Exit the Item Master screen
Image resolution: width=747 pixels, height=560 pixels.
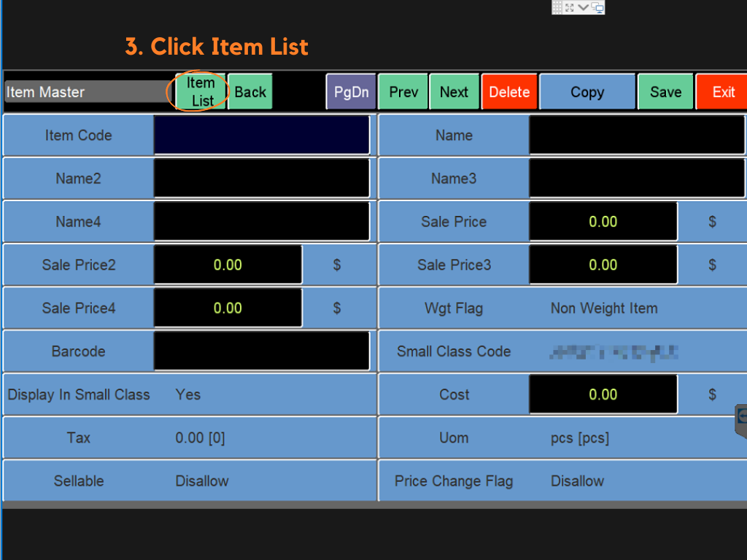pyautogui.click(x=723, y=92)
